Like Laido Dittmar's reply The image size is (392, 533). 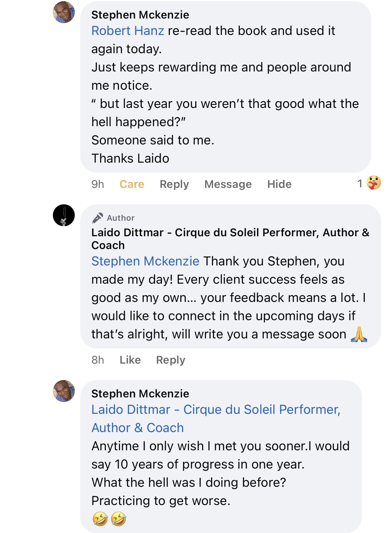pyautogui.click(x=130, y=360)
